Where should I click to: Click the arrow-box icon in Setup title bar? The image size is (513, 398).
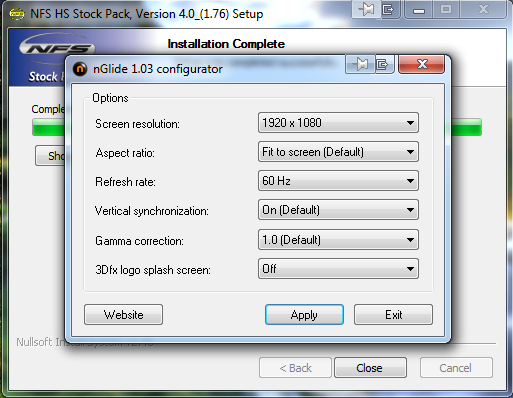(x=389, y=9)
